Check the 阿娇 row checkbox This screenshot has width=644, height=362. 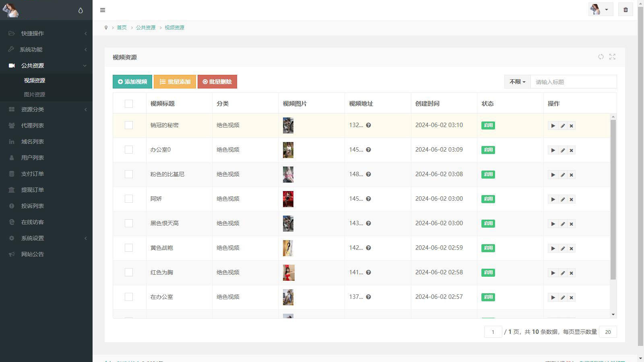tap(129, 199)
